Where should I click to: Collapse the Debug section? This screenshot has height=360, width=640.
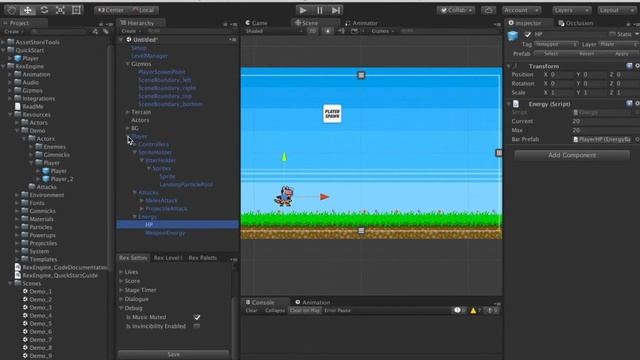[x=121, y=308]
